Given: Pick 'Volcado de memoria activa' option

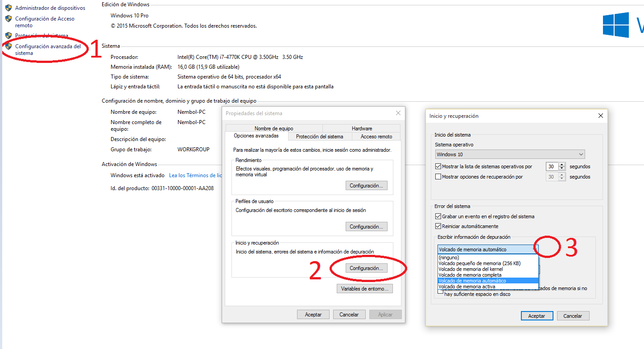Looking at the screenshot, I should click(x=488, y=287).
